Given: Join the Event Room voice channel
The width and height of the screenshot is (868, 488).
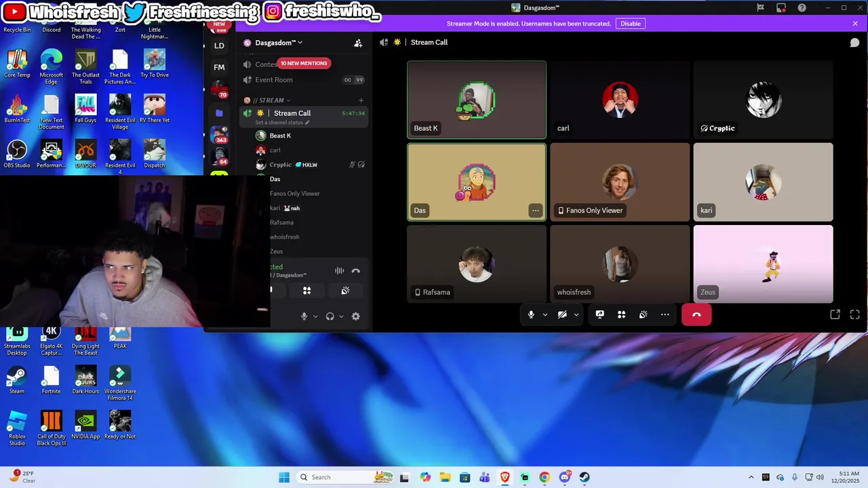Looking at the screenshot, I should (x=304, y=80).
